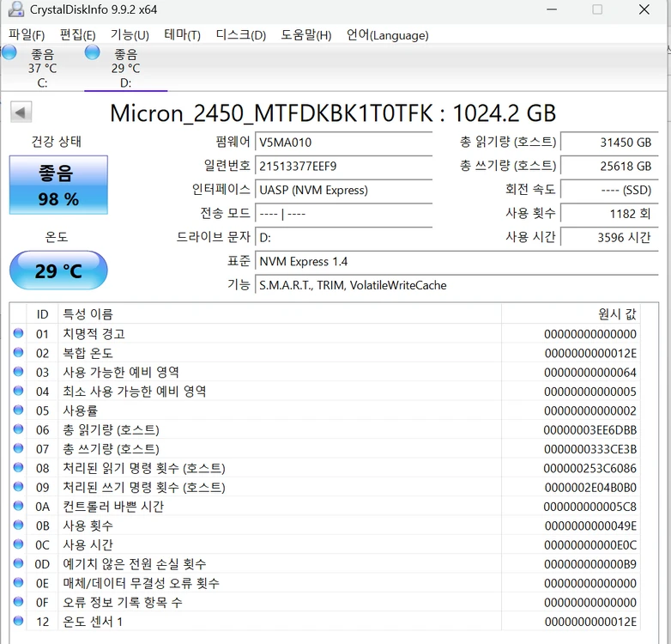This screenshot has height=644, width=671.
Task: Open the 도움말(H) menu
Action: click(x=306, y=34)
